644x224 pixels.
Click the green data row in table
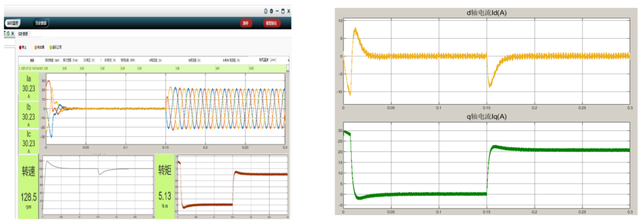[153, 69]
